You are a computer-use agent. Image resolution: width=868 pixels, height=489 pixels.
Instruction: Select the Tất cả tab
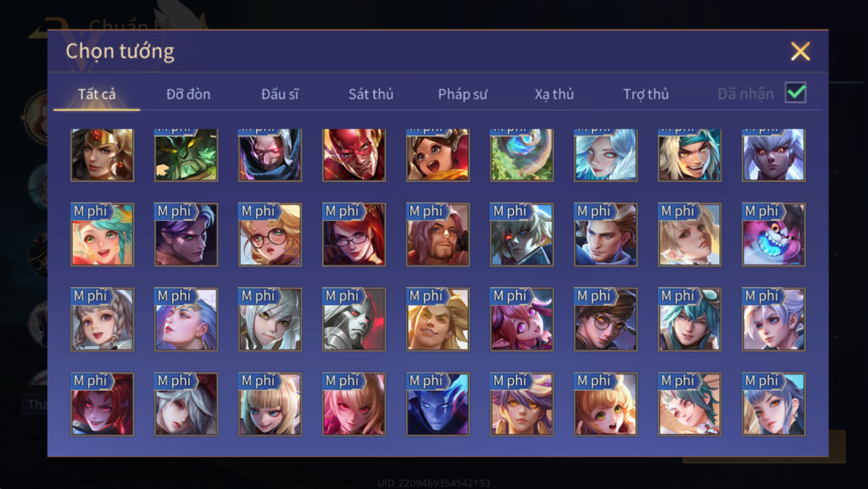(x=97, y=94)
